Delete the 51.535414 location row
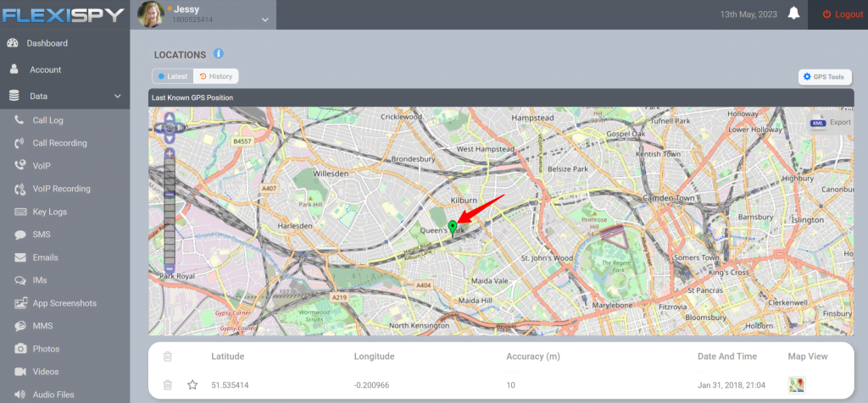Image resolution: width=868 pixels, height=403 pixels. coord(168,384)
